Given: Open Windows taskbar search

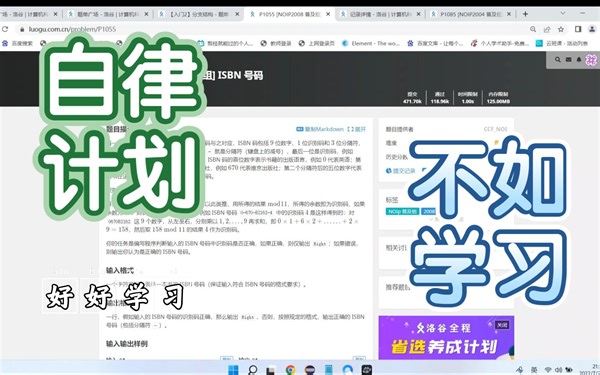Looking at the screenshot, I should tap(253, 370).
